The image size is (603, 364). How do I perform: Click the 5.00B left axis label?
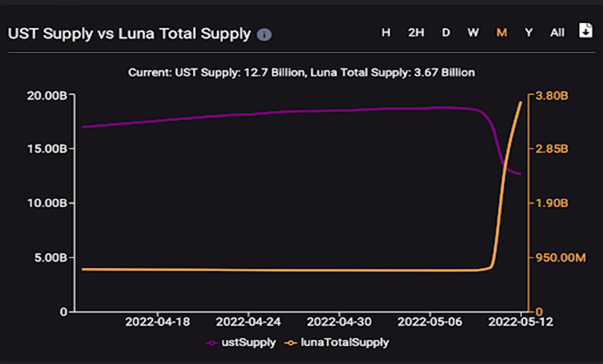[51, 258]
